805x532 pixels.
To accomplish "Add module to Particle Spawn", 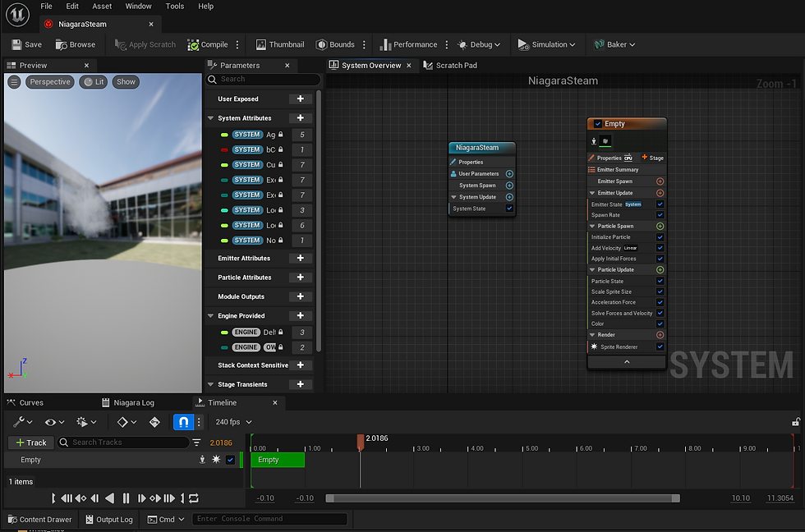I will coord(660,226).
